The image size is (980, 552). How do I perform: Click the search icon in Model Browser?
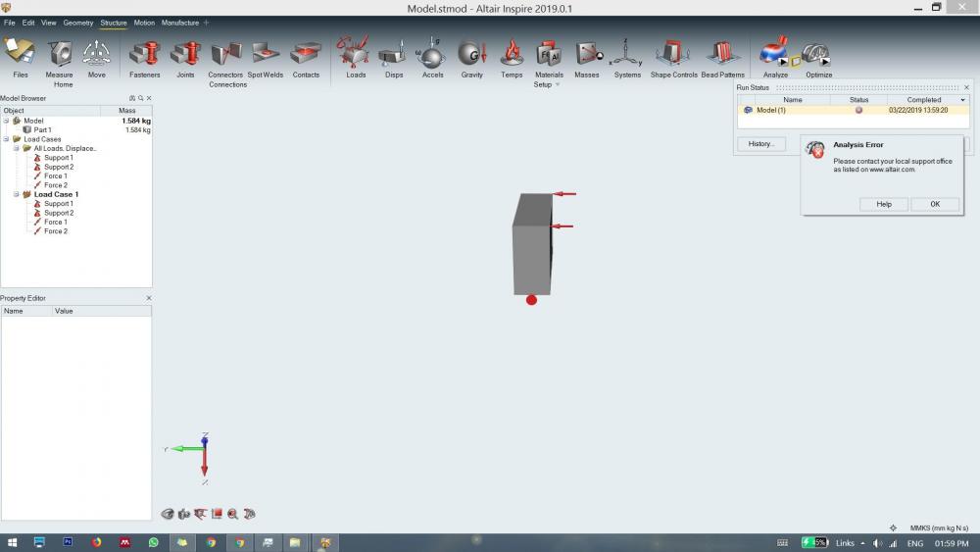(x=140, y=98)
